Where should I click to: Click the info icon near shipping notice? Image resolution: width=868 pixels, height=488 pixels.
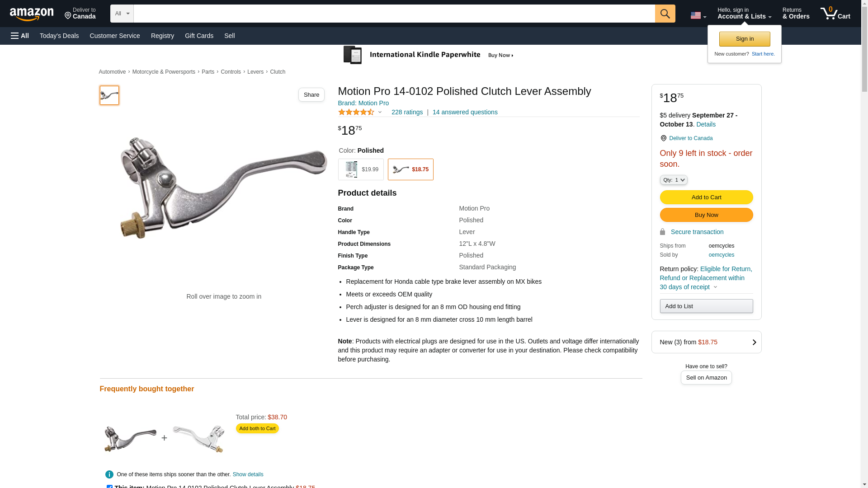109,474
